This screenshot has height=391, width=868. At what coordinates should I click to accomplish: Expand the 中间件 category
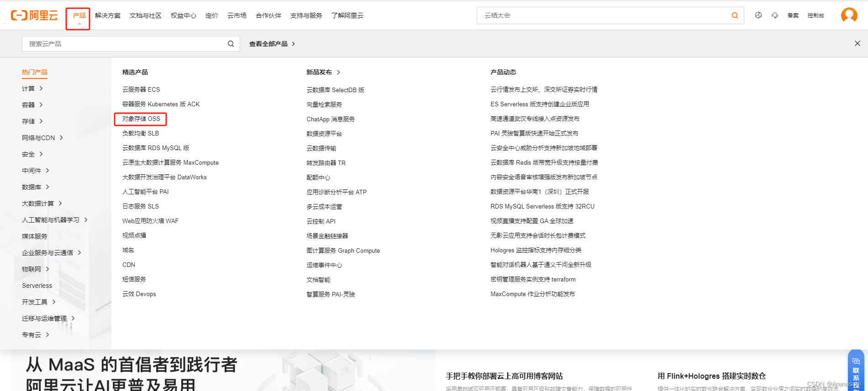[36, 171]
